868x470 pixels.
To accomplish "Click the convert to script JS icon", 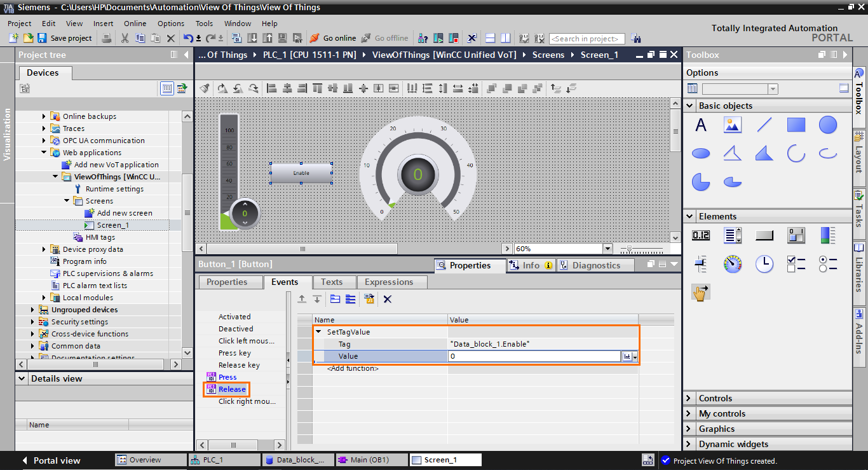I will coord(369,299).
